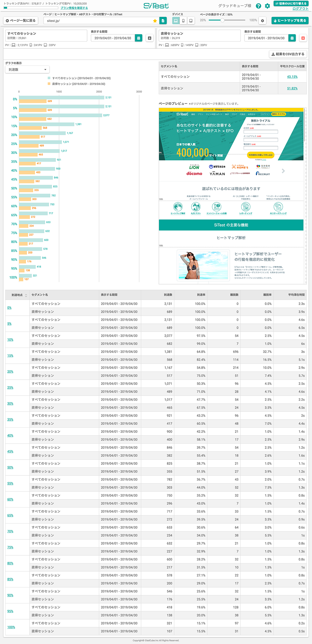Remove 直帰セッション segment with red X
Image resolution: width=312 pixels, height=644 pixels.
(x=303, y=38)
